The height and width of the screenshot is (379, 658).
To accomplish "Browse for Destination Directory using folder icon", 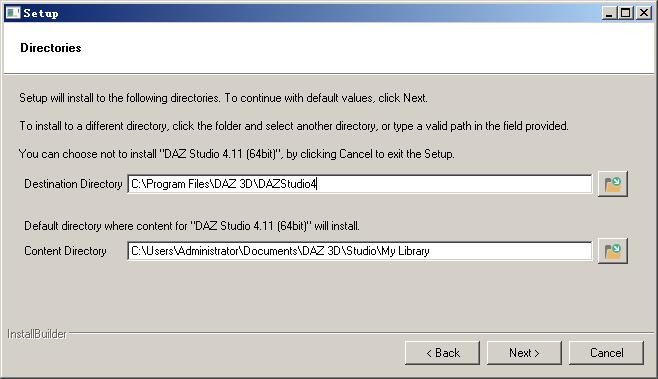I will (x=613, y=184).
